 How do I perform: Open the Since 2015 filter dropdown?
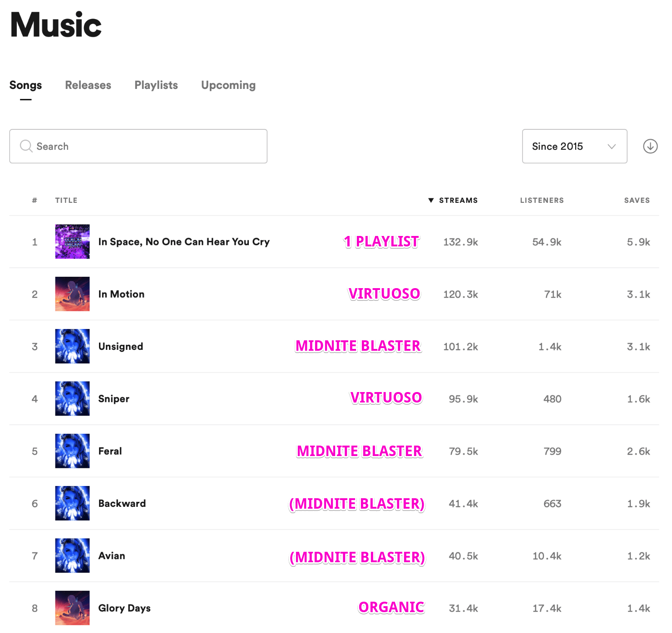(x=574, y=146)
